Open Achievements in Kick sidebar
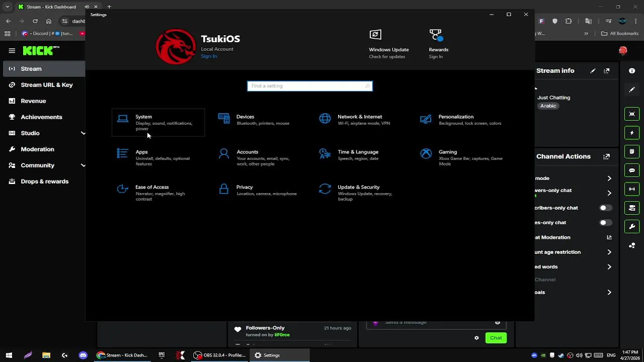This screenshot has height=362, width=644. click(44, 117)
